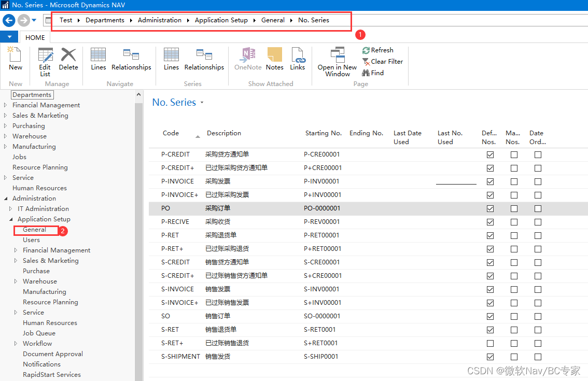
Task: Click the NAV app icon in title bar
Action: tap(5, 5)
